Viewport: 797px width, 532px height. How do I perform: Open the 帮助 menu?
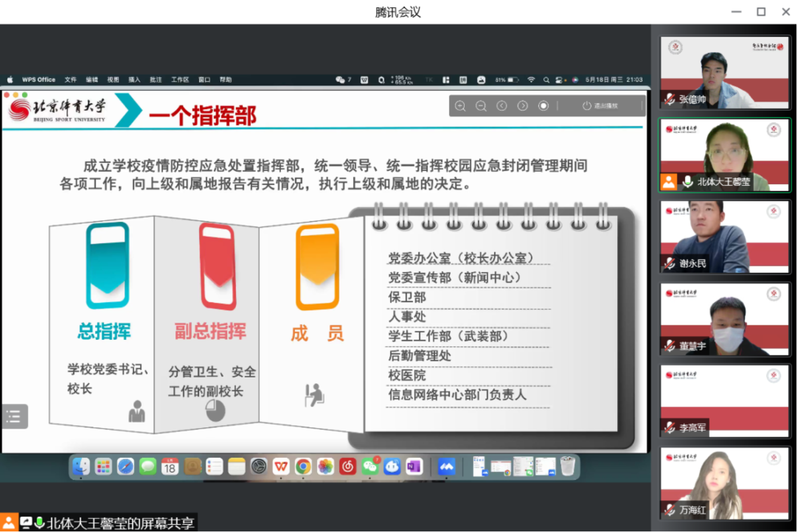(x=226, y=80)
